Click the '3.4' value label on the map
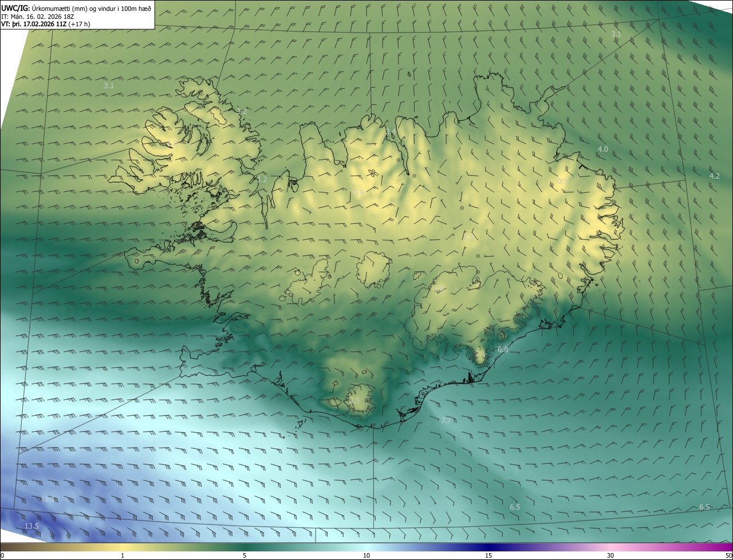 [391, 132]
